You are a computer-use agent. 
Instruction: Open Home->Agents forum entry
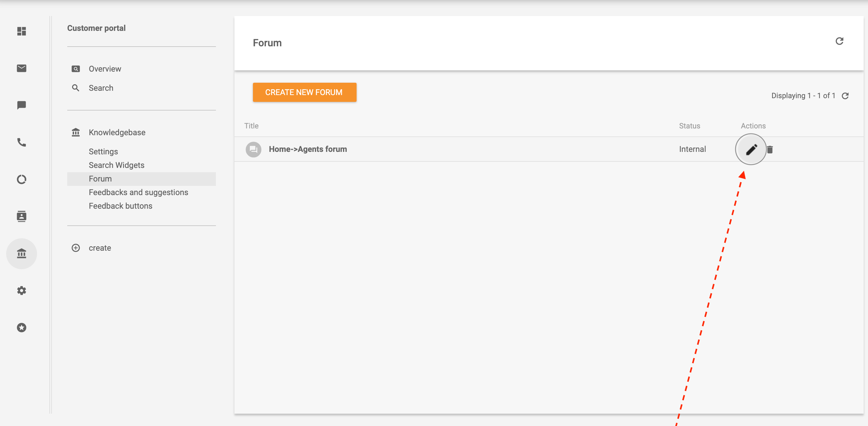coord(308,149)
